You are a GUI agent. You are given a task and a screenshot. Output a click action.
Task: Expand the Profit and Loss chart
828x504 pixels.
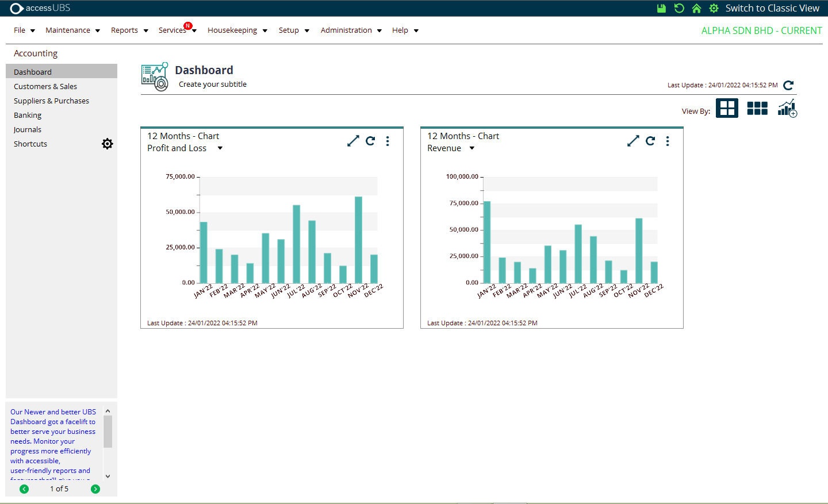click(x=353, y=141)
